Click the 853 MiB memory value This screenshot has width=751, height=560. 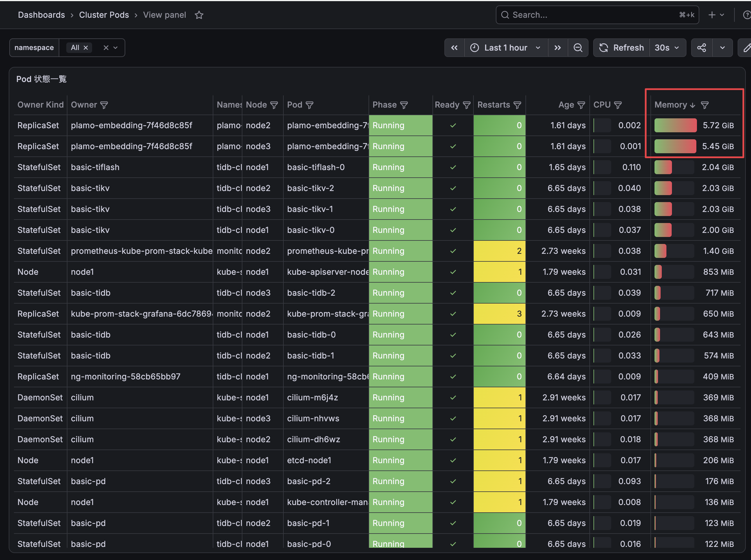click(x=718, y=272)
